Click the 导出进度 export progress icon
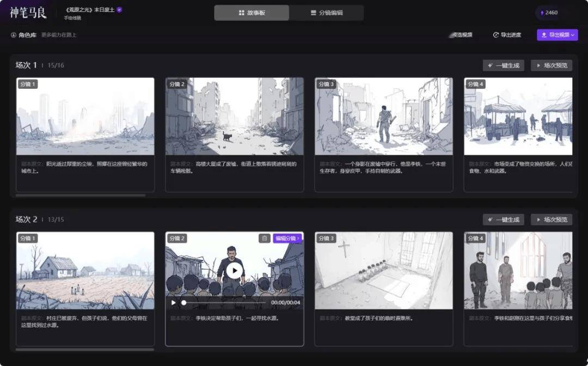Image resolution: width=588 pixels, height=366 pixels. tap(496, 35)
